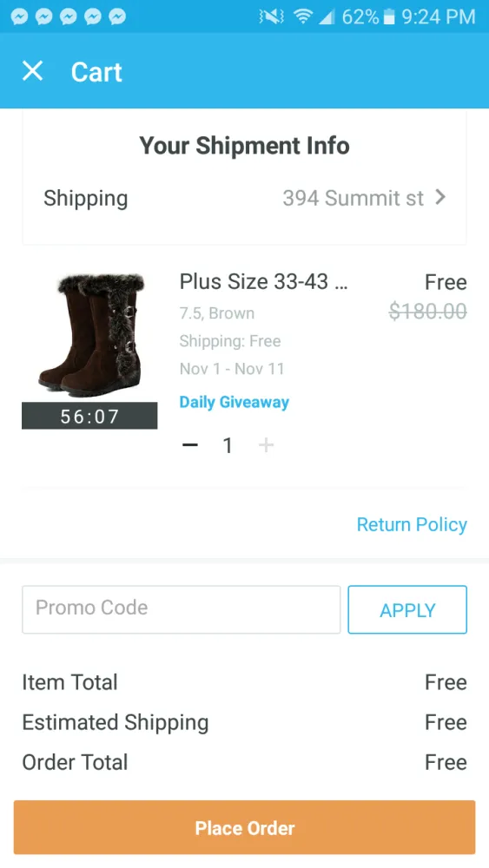Image resolution: width=489 pixels, height=868 pixels.
Task: Click the Promo Code input field
Action: (181, 609)
